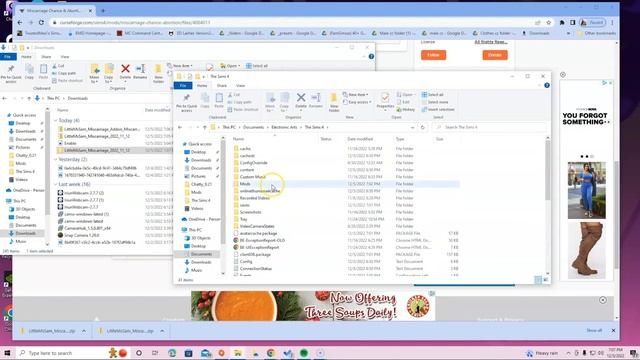Screen dimensions: 640x360
Task: Expand Easy access dropdown in The Sims 4 window
Action: [x=358, y=102]
